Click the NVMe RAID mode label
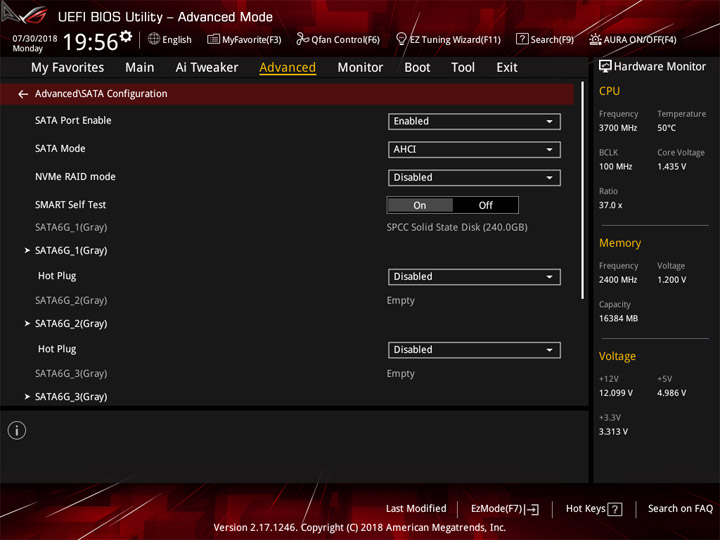720x540 pixels. click(x=75, y=176)
